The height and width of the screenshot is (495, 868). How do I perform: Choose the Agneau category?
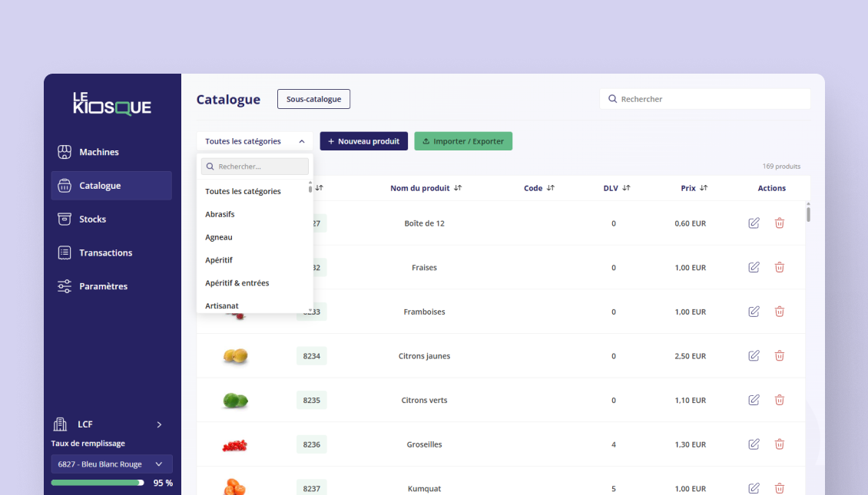pyautogui.click(x=219, y=237)
